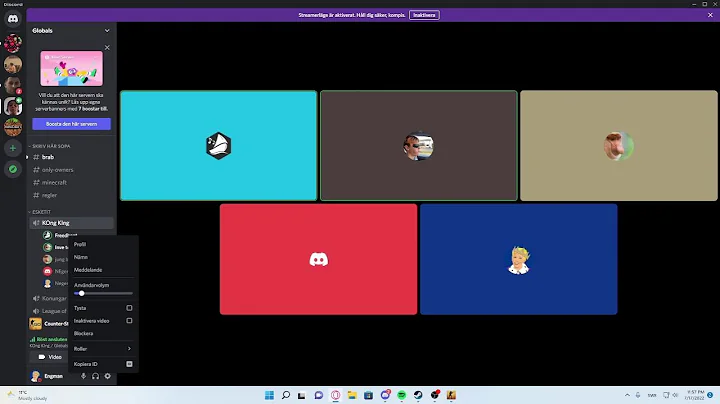Open User Settings gear icon
This screenshot has height=404, width=720.
pos(107,376)
